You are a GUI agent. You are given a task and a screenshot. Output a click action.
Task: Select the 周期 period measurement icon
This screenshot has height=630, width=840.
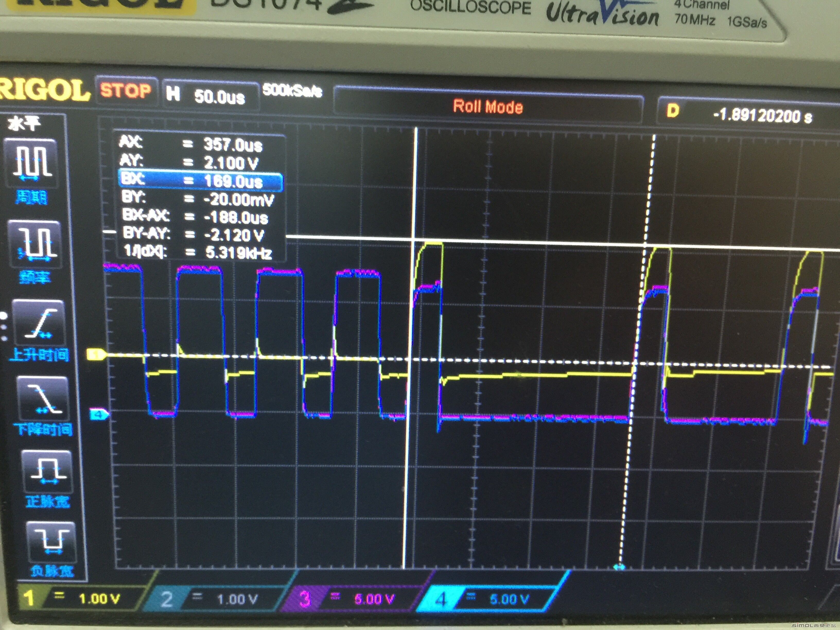coord(31,164)
